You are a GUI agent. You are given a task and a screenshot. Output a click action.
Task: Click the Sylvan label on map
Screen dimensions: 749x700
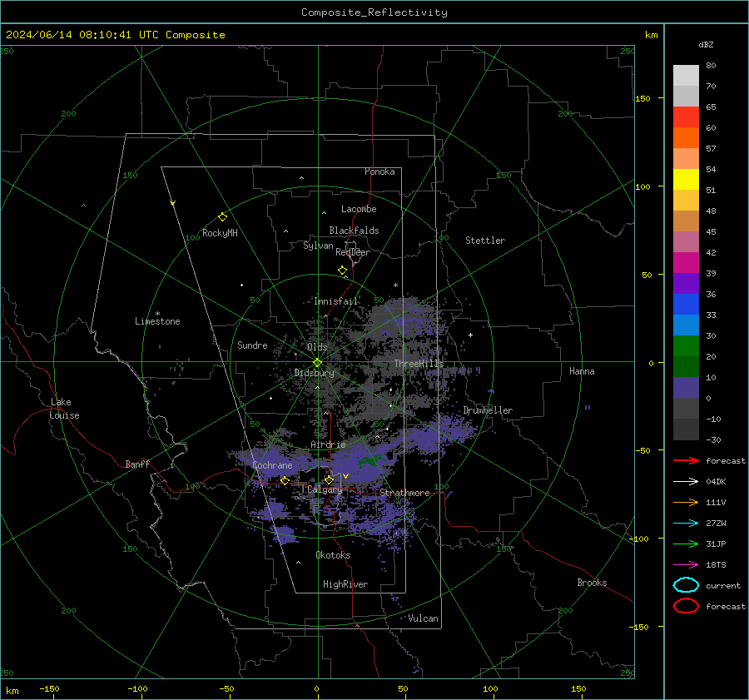[x=318, y=246]
